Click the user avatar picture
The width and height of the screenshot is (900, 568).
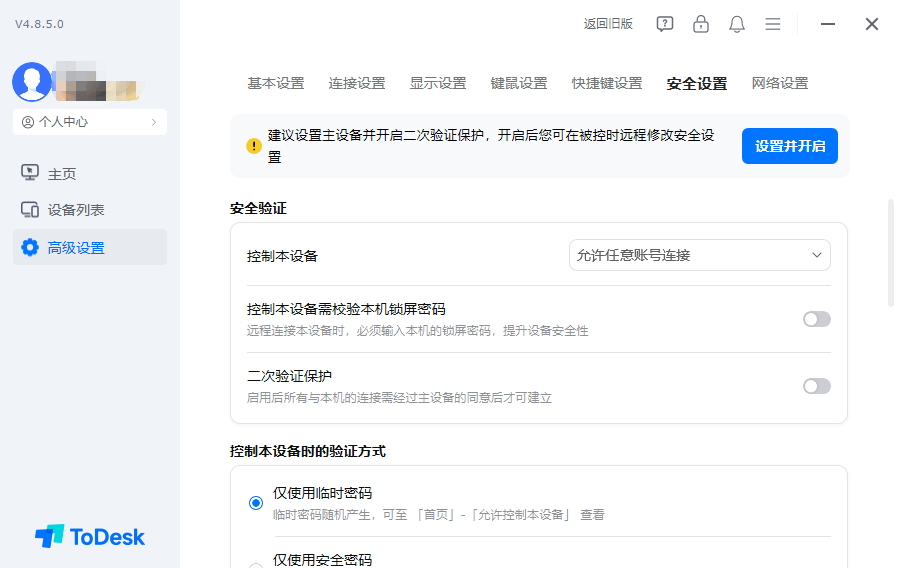pos(32,82)
